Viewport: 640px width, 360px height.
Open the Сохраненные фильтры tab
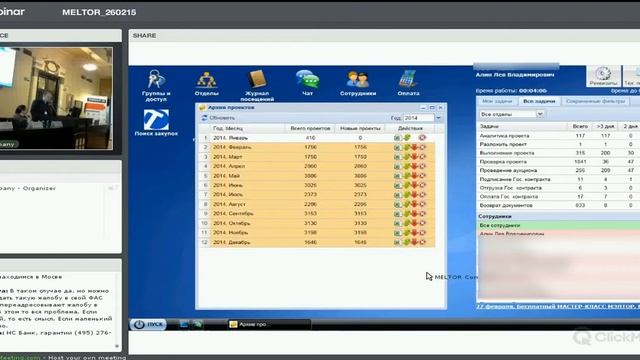click(x=595, y=101)
